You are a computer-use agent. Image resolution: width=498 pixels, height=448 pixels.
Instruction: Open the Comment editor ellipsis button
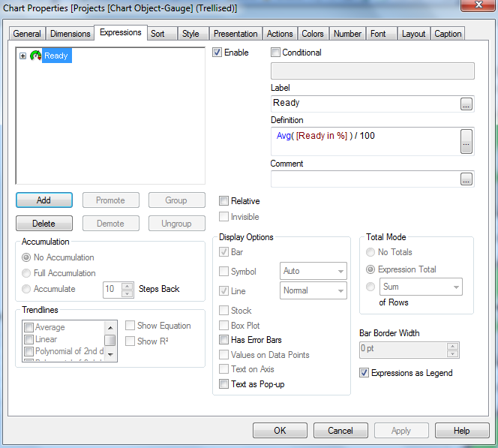tap(466, 179)
